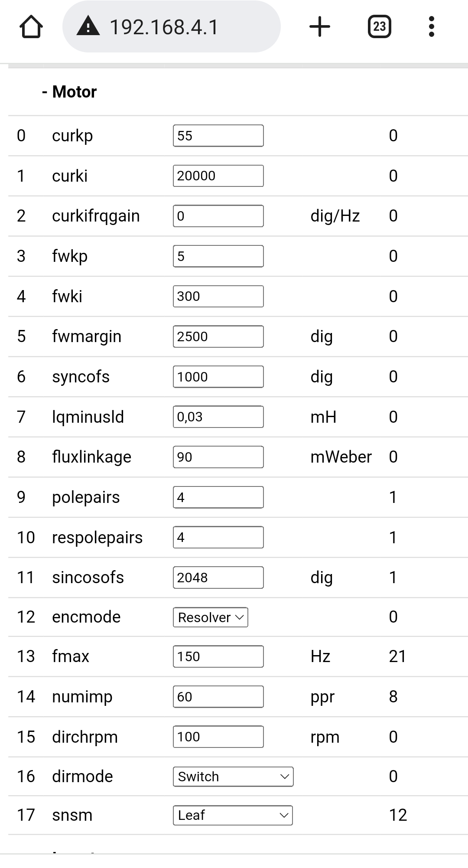Edit the curkp value field
This screenshot has width=468, height=868.
pyautogui.click(x=218, y=136)
